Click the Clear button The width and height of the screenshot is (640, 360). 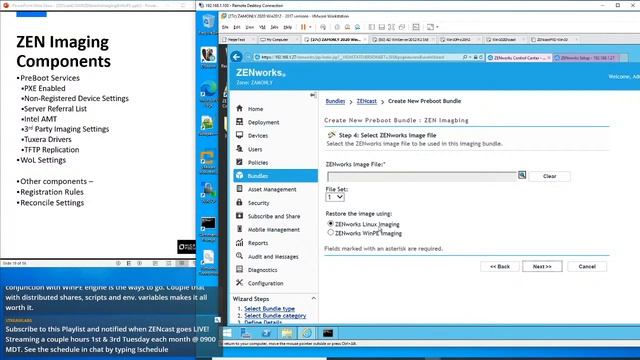[549, 176]
